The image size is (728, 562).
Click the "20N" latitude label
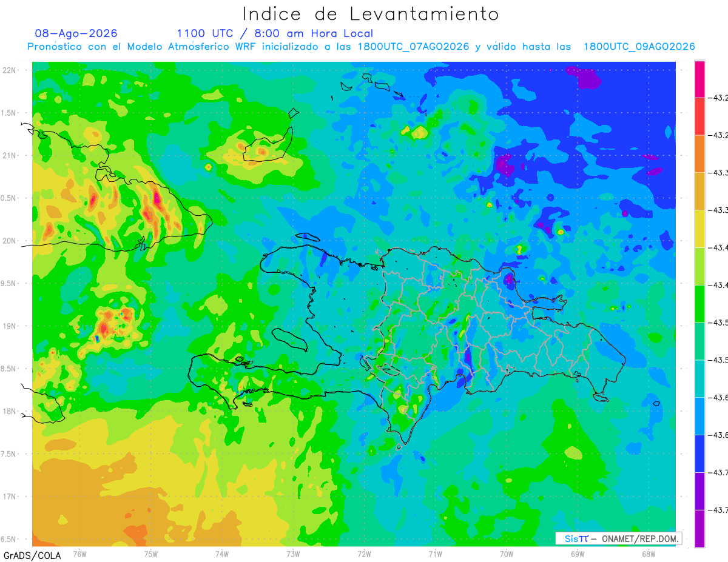coord(9,241)
